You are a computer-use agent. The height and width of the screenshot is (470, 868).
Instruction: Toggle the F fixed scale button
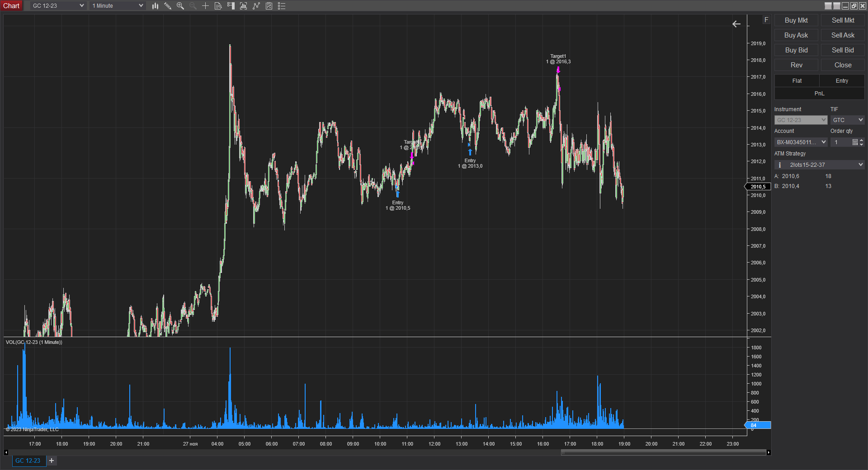click(x=766, y=20)
